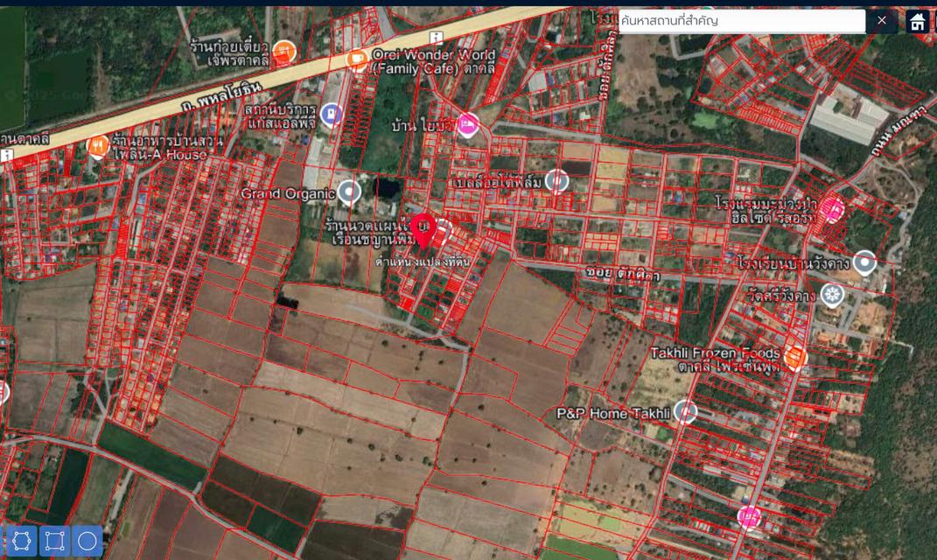Clear the search with the X button
The image size is (937, 560).
pos(881,20)
